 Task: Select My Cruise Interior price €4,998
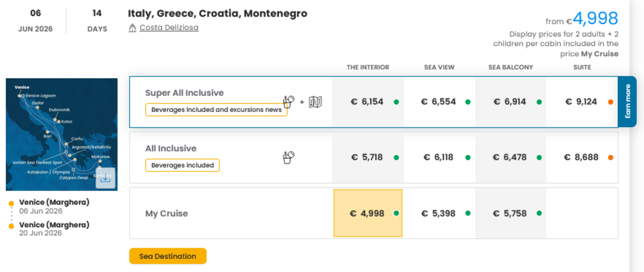(368, 213)
